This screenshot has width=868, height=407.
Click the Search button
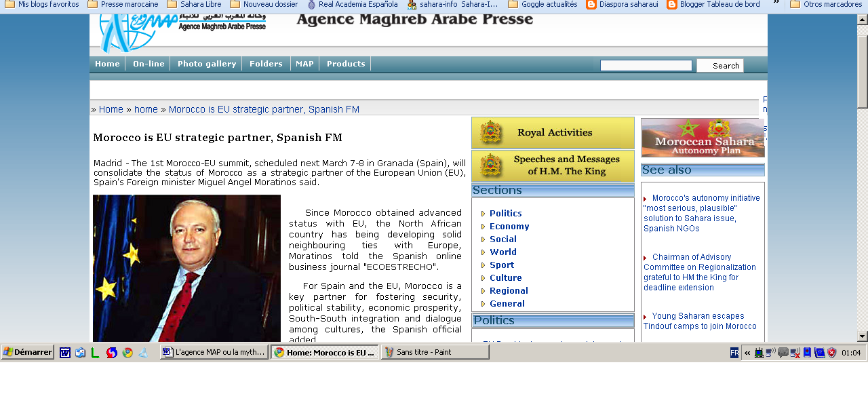(x=720, y=66)
